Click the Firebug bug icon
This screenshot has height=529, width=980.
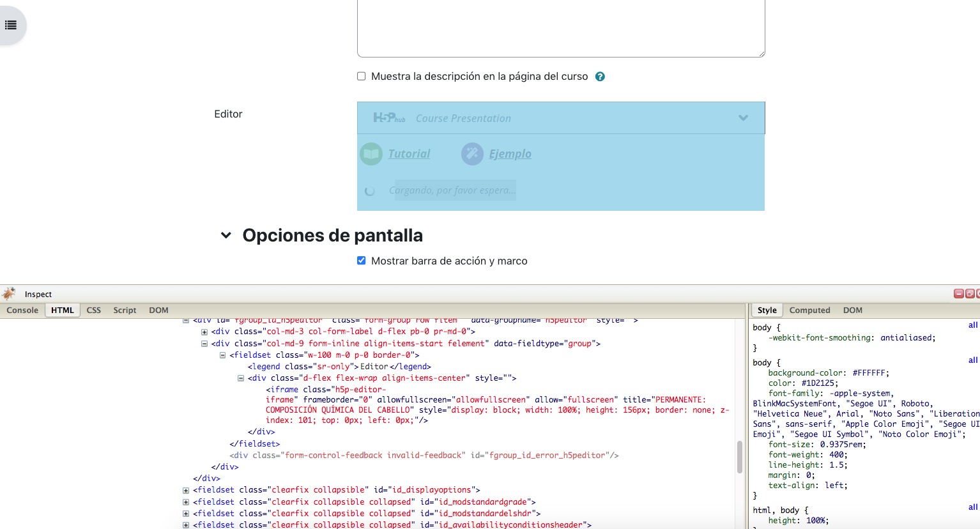pyautogui.click(x=9, y=294)
